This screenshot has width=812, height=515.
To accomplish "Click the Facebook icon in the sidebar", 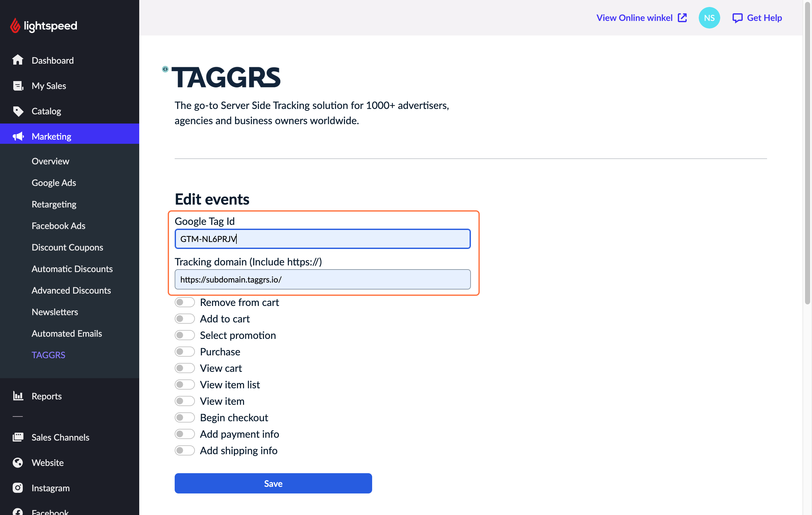I will (18, 511).
